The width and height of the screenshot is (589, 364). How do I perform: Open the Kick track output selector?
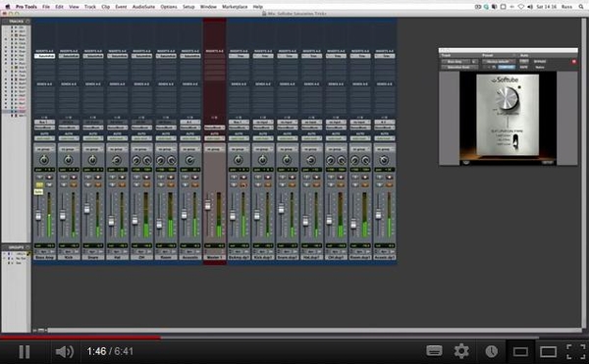click(x=69, y=128)
